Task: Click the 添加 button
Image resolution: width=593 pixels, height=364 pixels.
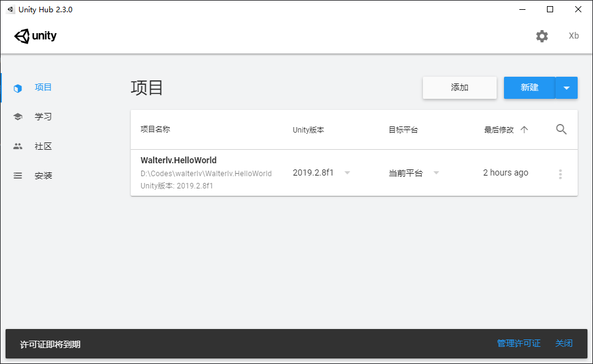Action: [460, 88]
